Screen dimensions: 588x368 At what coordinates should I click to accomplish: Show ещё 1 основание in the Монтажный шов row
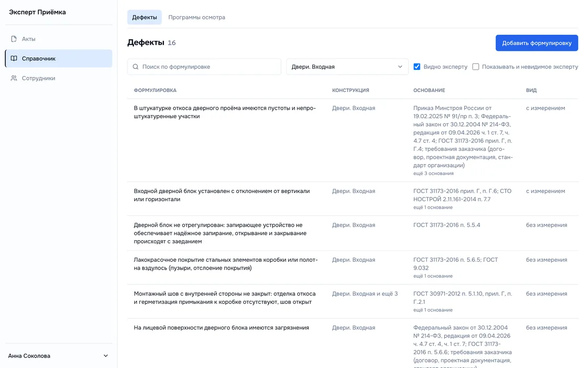coord(433,310)
